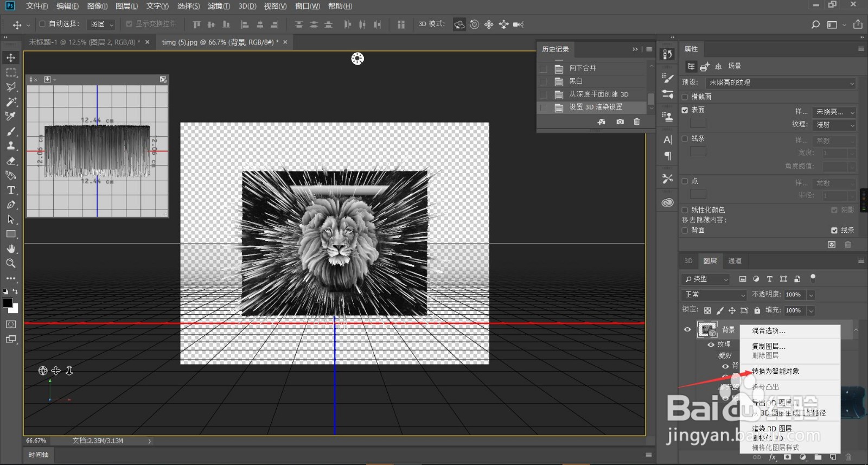Screen dimensions: 868x465
Task: Open the Fill percentage dropdown arrow
Action: coord(810,311)
